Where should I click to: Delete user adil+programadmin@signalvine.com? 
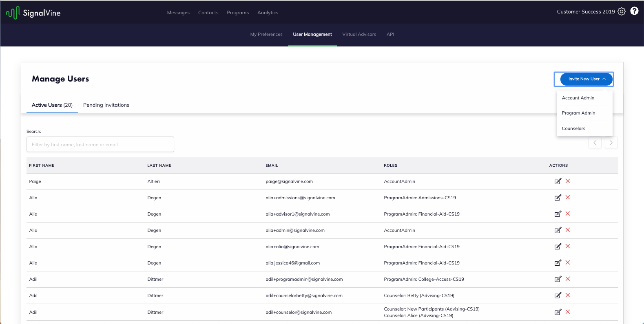click(x=568, y=279)
